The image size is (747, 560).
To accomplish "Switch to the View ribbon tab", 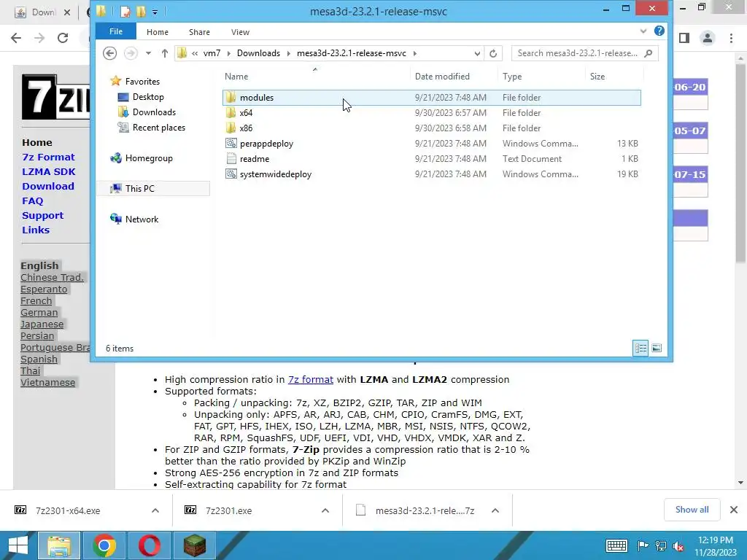I will coord(240,32).
